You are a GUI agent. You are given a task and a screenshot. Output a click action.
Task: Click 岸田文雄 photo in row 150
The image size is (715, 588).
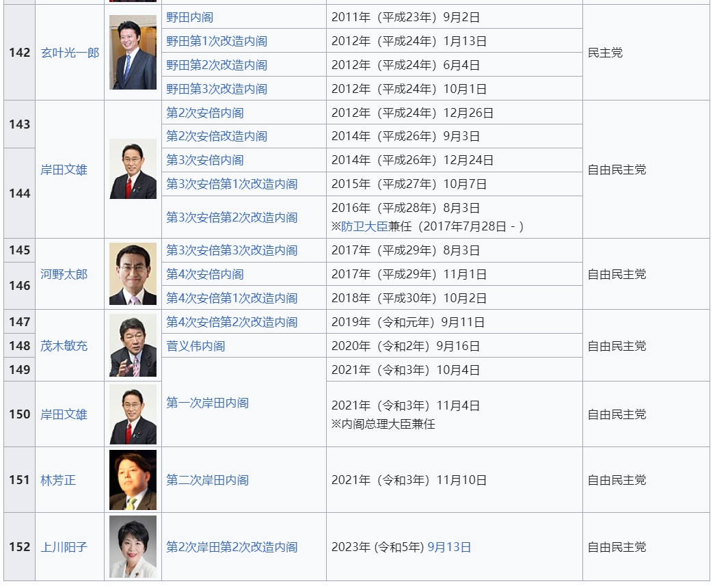pyautogui.click(x=133, y=414)
